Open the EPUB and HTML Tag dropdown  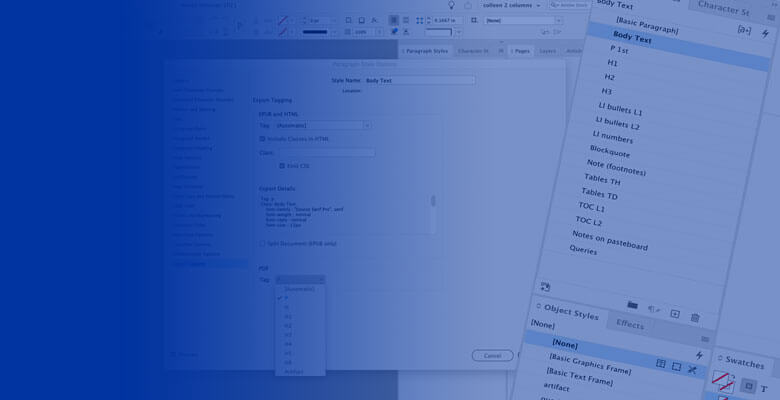pyautogui.click(x=322, y=126)
